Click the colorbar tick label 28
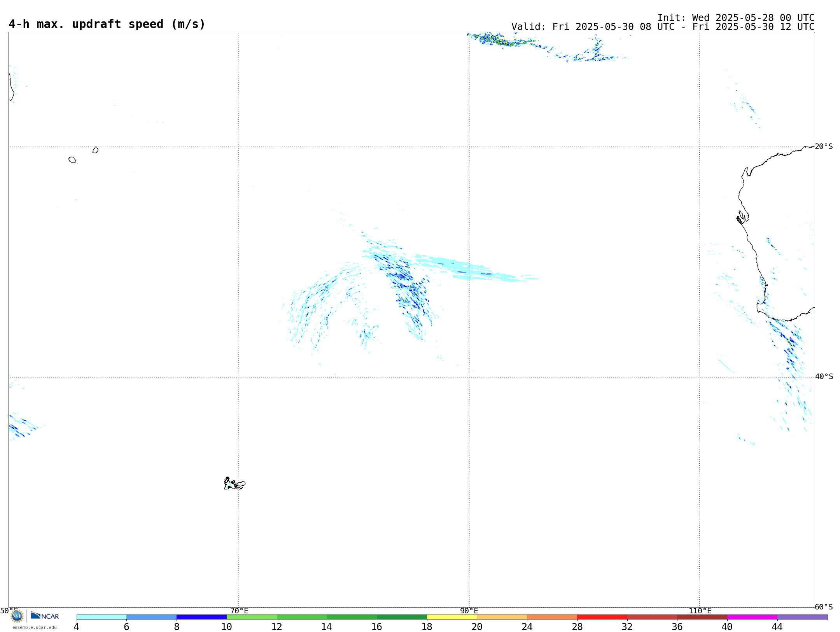The width and height of the screenshot is (840, 632). point(577,627)
